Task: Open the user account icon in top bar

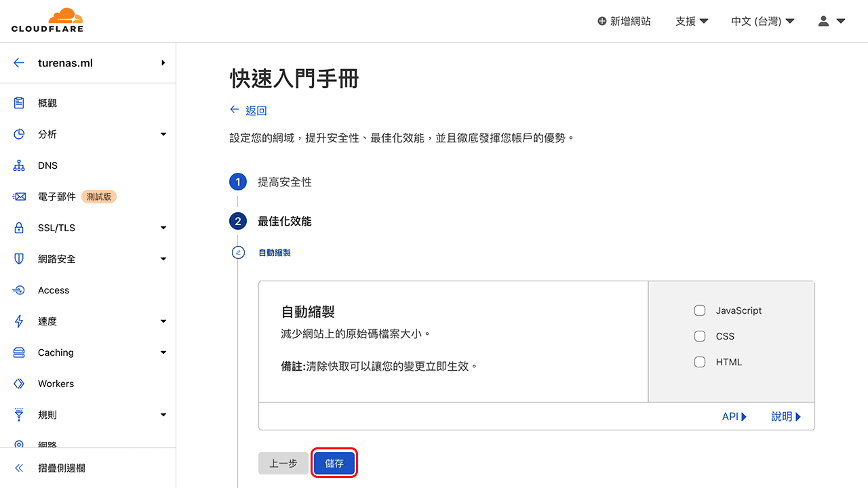Action: [x=823, y=21]
